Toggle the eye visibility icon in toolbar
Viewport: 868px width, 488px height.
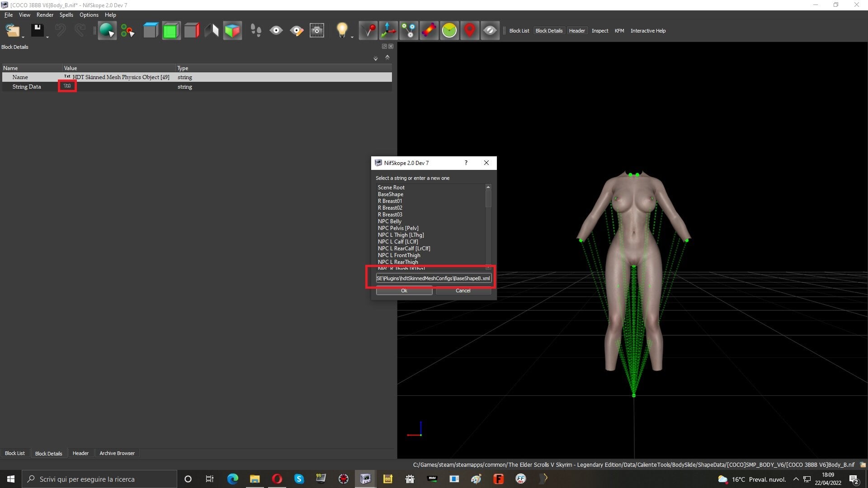click(x=276, y=31)
